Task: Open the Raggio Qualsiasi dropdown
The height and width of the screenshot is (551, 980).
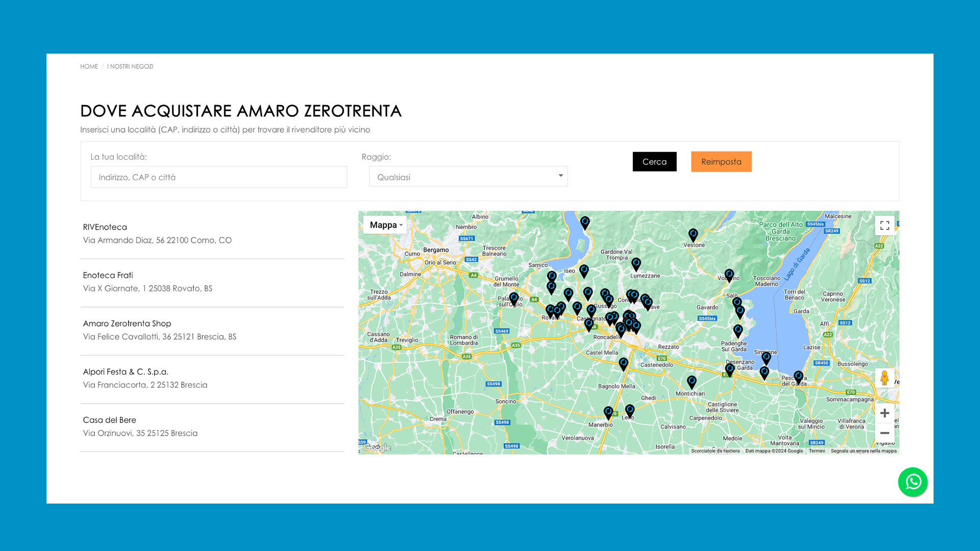Action: pos(468,177)
